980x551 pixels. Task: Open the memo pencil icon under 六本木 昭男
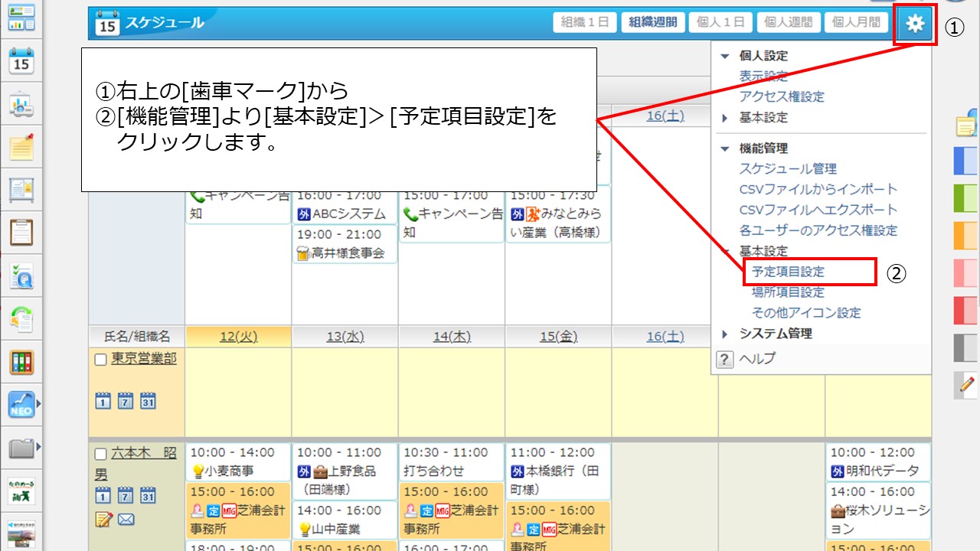pyautogui.click(x=103, y=520)
